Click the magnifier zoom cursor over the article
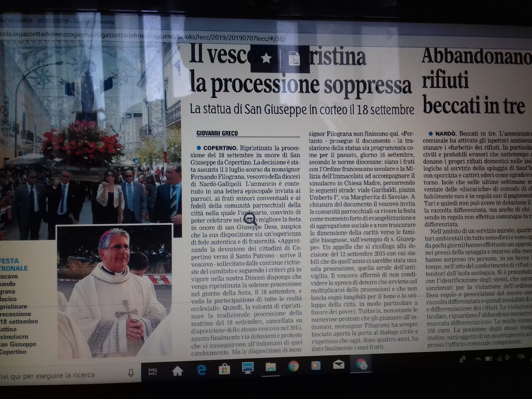Screen dimensions: 532x399 tap(251, 219)
